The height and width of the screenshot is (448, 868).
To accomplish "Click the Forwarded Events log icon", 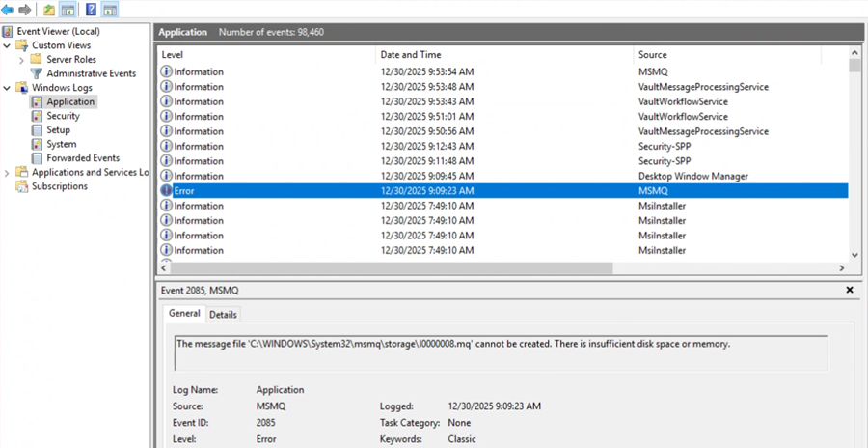I will 37,158.
